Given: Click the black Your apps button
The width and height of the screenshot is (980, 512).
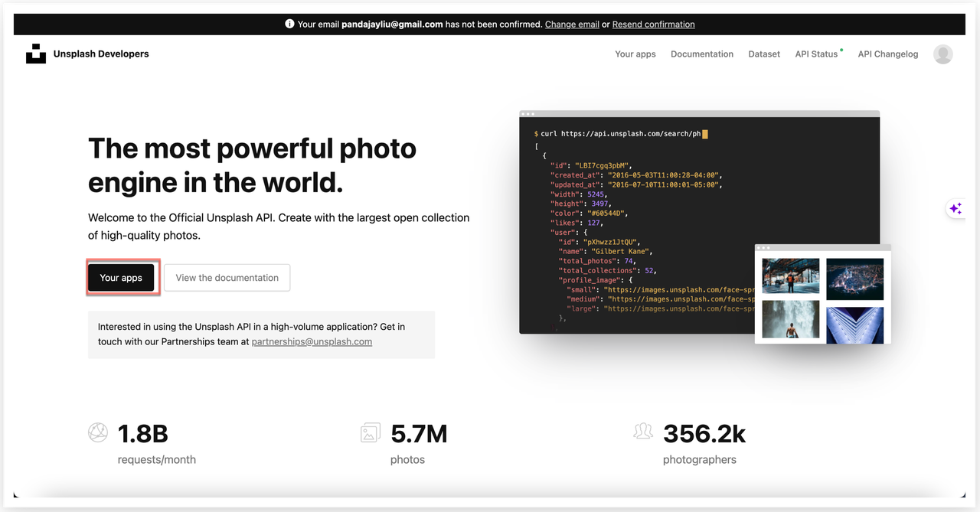Looking at the screenshot, I should coord(121,278).
